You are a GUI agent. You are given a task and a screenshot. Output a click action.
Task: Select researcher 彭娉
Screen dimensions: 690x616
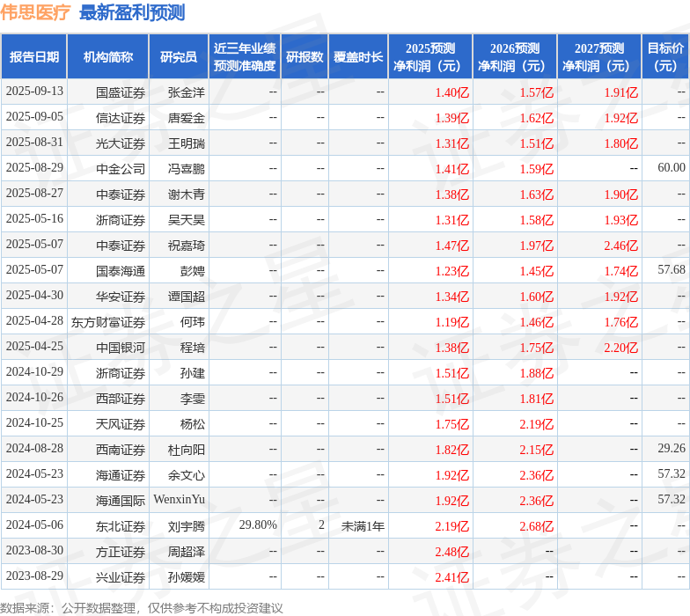[192, 271]
